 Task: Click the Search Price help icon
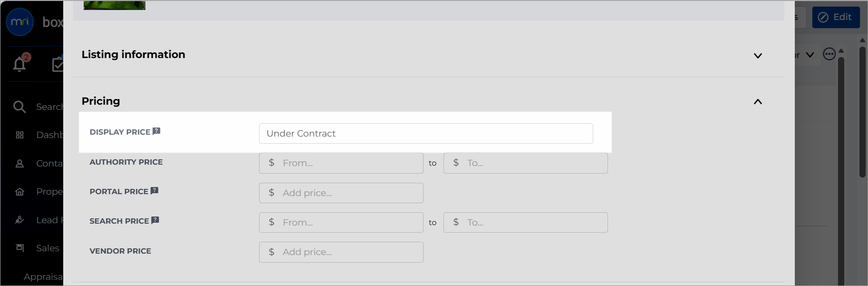tap(155, 220)
